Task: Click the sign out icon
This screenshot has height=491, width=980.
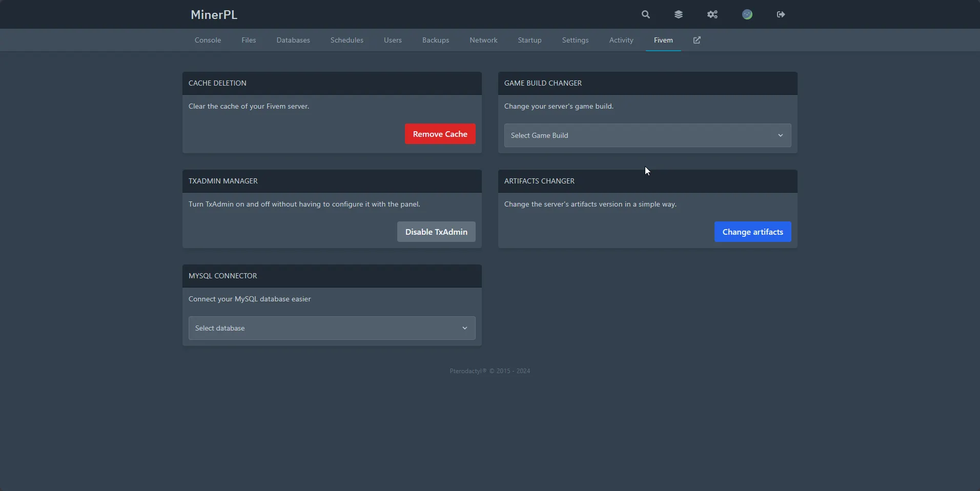Action: 781,14
